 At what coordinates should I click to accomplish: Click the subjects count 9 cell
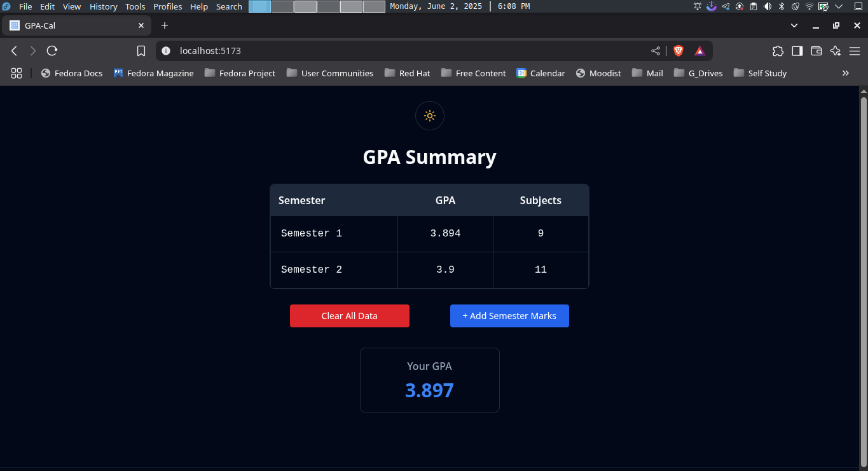pyautogui.click(x=541, y=233)
